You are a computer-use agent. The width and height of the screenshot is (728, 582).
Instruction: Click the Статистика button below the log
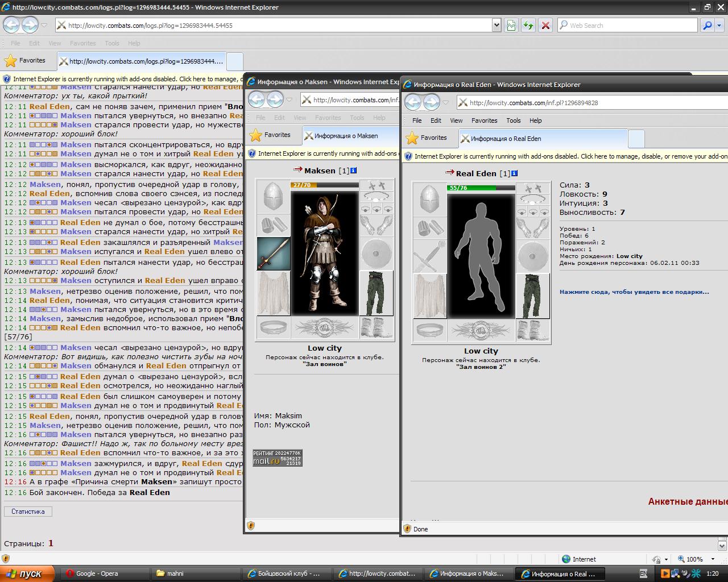(x=28, y=512)
